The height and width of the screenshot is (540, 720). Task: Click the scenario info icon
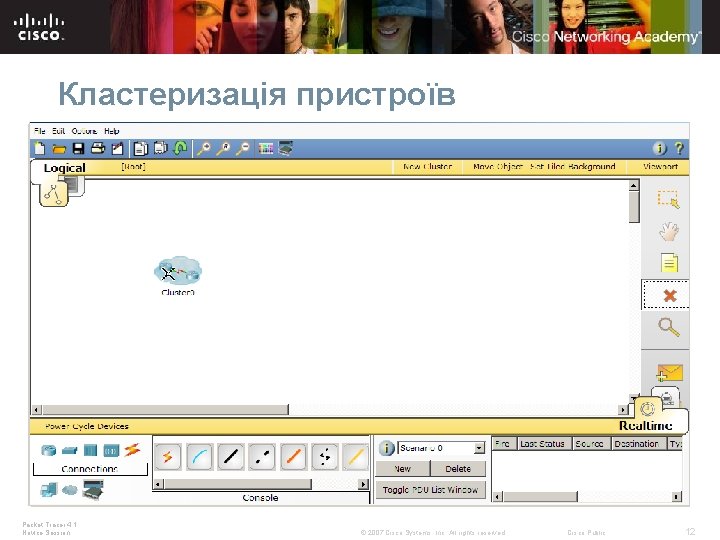(x=387, y=448)
